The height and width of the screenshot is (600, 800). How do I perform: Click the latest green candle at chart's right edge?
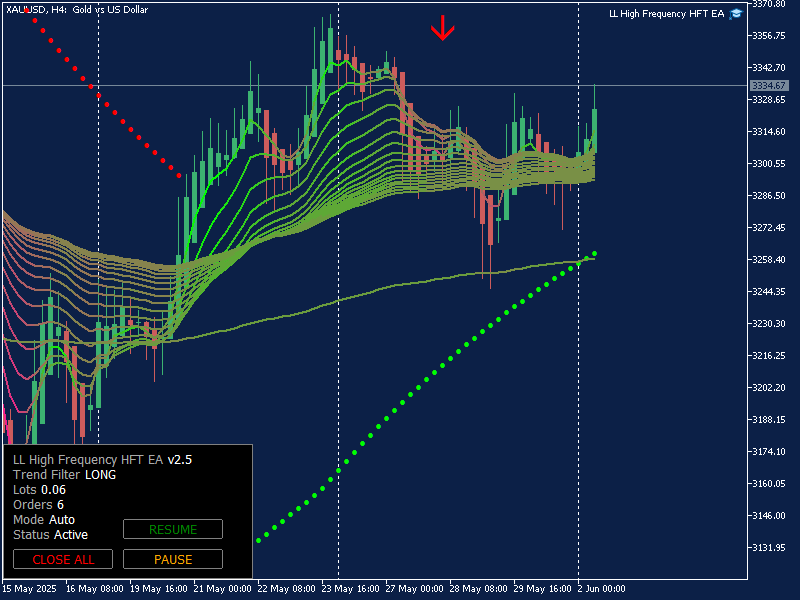point(594,130)
